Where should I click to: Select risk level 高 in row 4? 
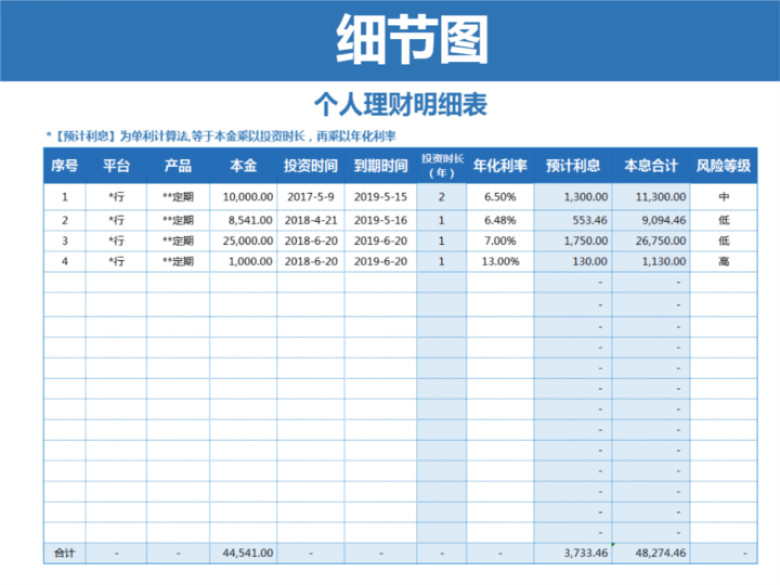(x=723, y=261)
